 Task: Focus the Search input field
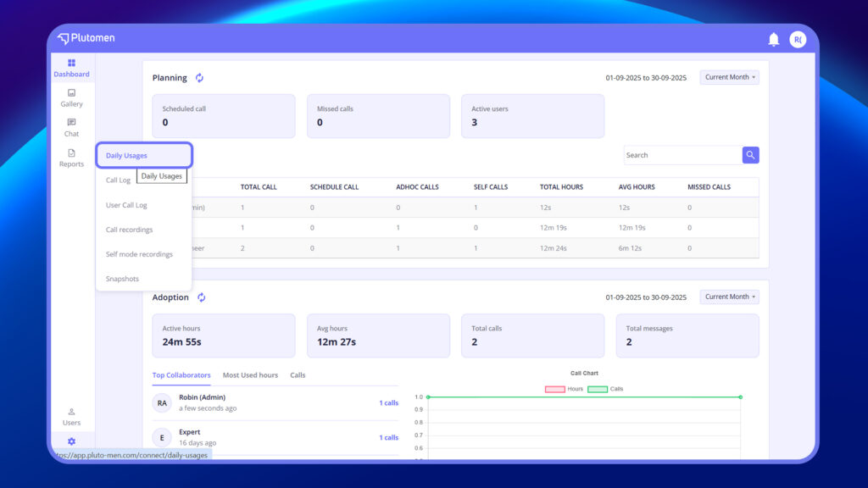(682, 155)
